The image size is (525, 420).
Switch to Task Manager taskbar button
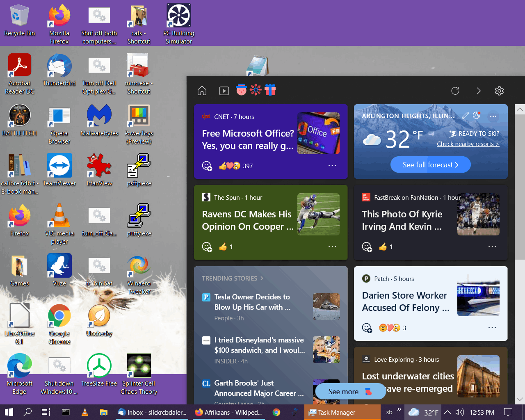(x=342, y=412)
